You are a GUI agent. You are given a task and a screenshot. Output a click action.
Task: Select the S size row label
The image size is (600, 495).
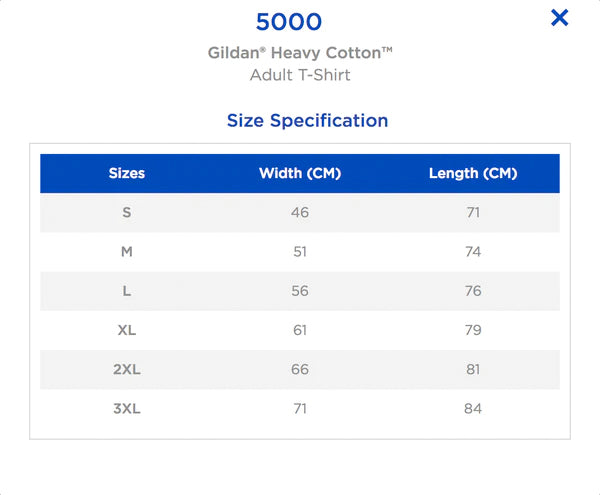(127, 212)
